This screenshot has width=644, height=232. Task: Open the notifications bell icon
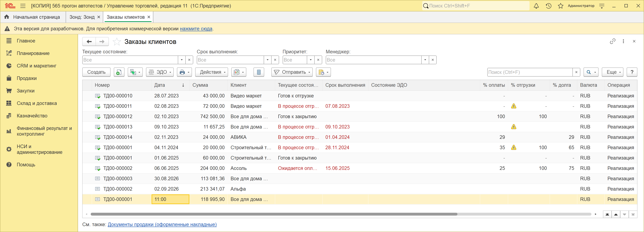click(x=536, y=6)
